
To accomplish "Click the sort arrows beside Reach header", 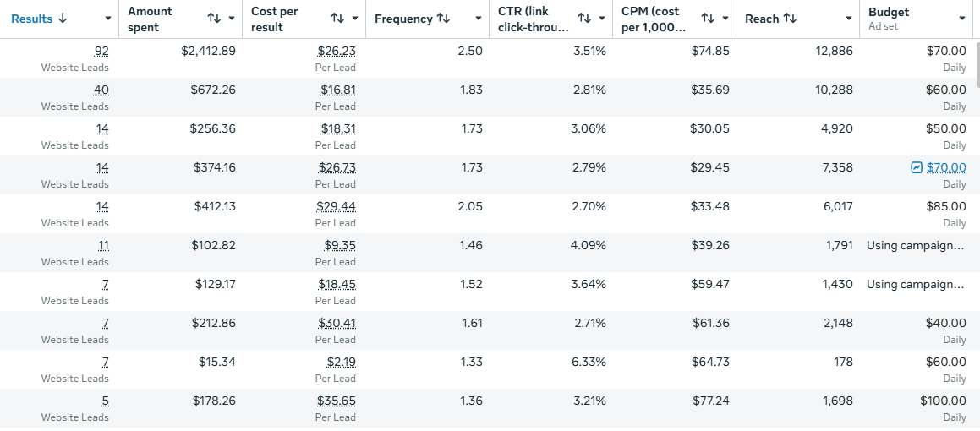I will (790, 19).
